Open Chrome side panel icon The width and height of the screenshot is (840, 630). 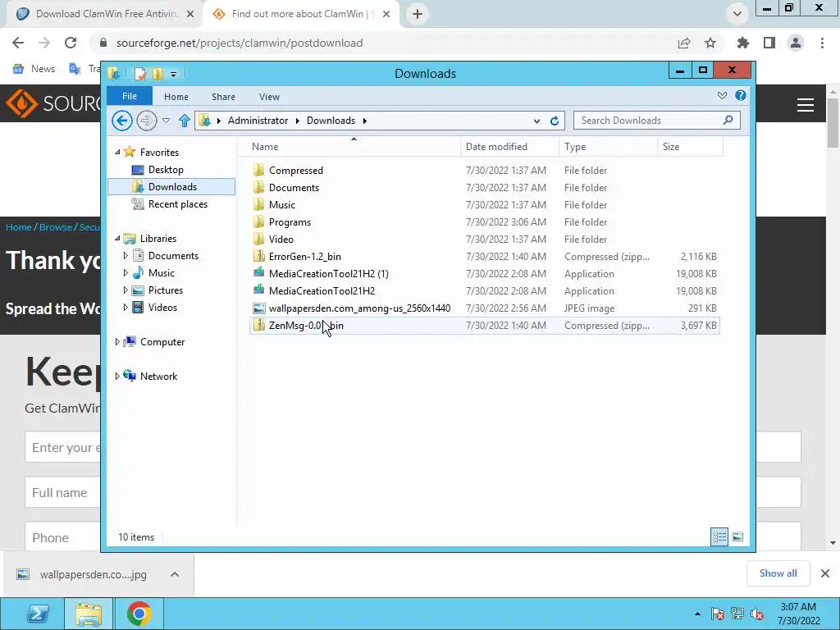point(769,43)
